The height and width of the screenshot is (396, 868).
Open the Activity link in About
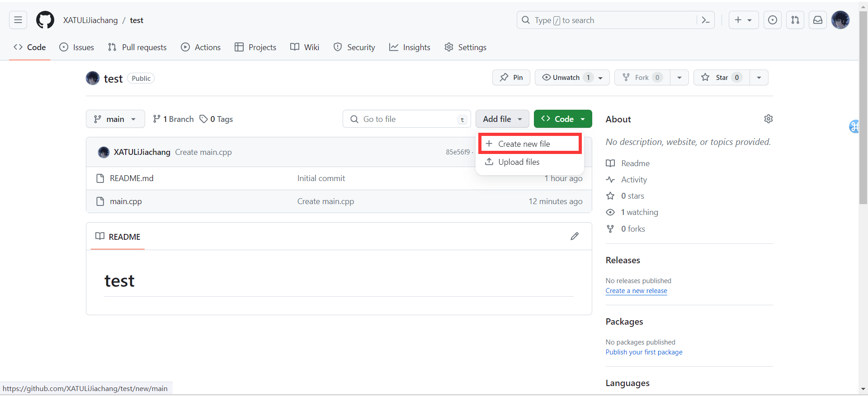[x=627, y=179]
